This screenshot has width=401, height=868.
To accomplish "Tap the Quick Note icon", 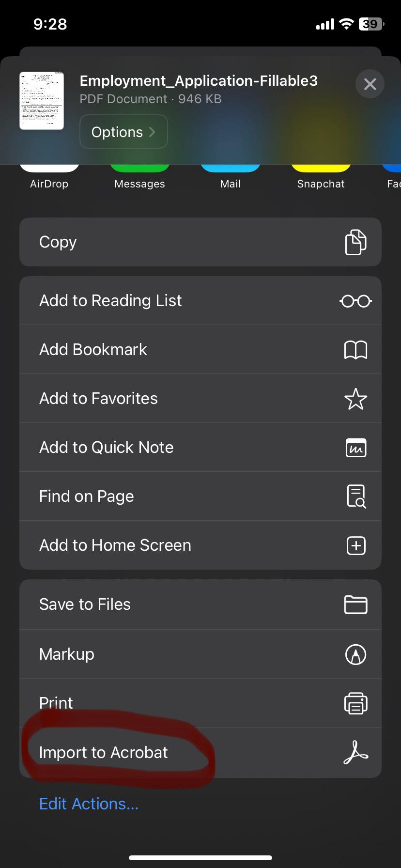I will 355,448.
